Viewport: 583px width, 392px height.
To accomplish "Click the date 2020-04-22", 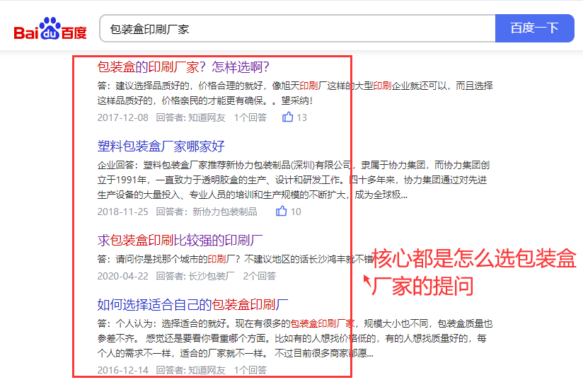I will click(123, 276).
